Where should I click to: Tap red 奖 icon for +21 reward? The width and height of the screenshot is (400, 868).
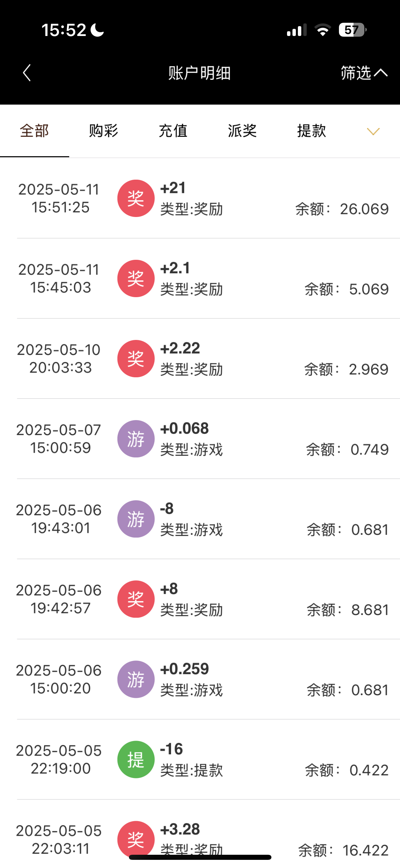[x=136, y=198]
